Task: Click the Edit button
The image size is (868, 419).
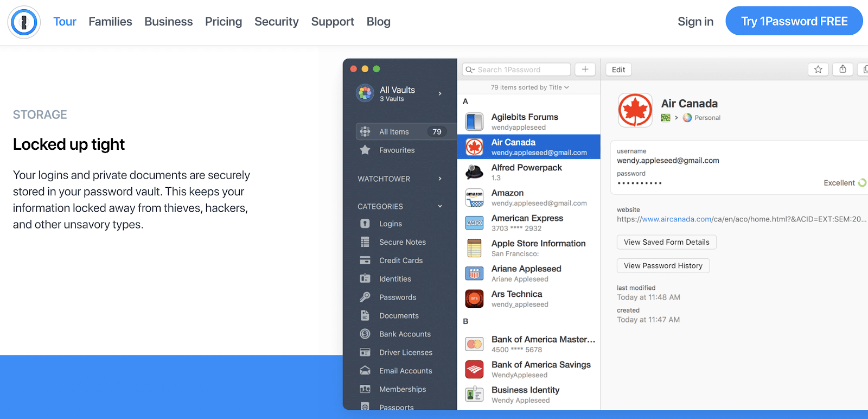Action: pos(618,69)
